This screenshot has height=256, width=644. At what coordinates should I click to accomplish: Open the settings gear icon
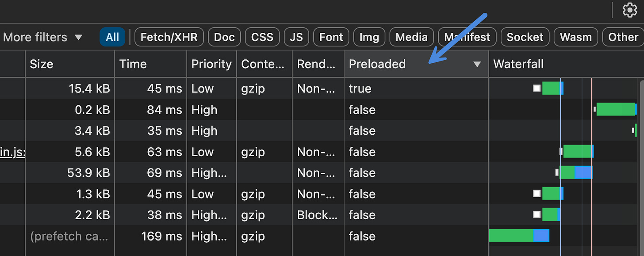[x=630, y=10]
